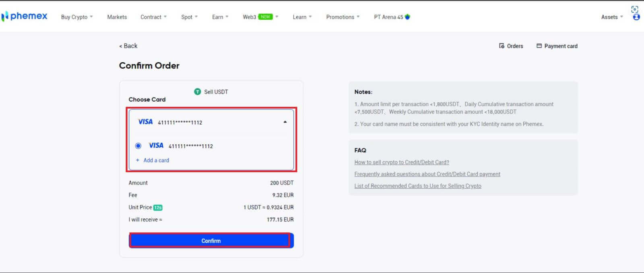Open the scan QR icon at top right

(635, 9)
